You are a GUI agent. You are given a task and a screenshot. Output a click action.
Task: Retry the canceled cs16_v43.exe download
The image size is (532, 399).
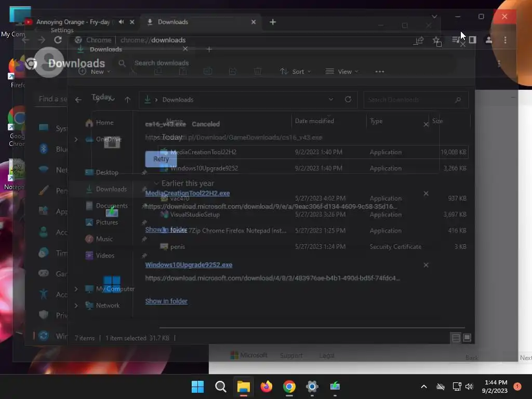click(161, 159)
